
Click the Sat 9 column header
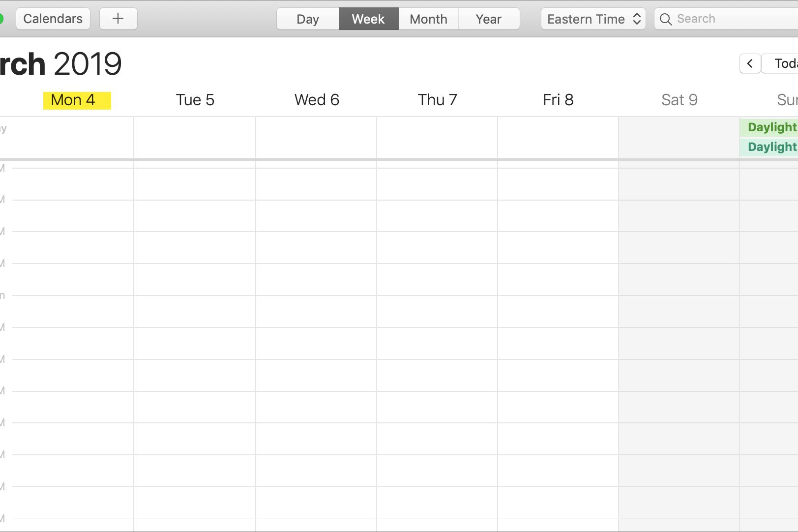pos(679,100)
